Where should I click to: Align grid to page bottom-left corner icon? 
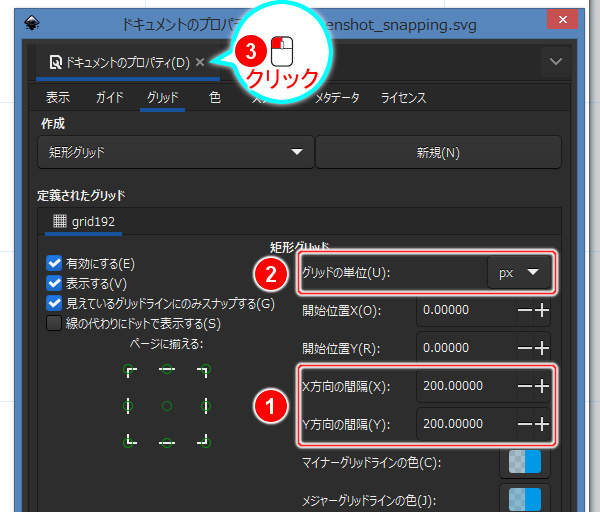coord(129,441)
